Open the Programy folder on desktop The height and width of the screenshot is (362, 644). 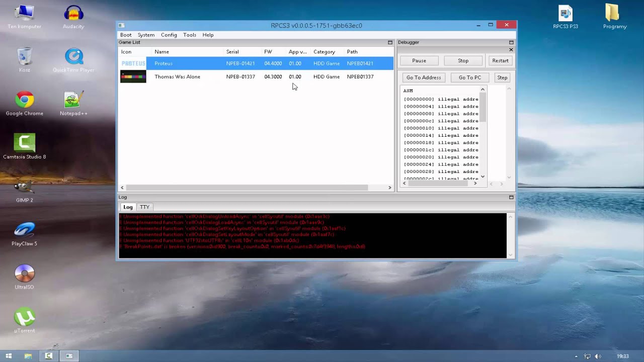click(x=615, y=17)
